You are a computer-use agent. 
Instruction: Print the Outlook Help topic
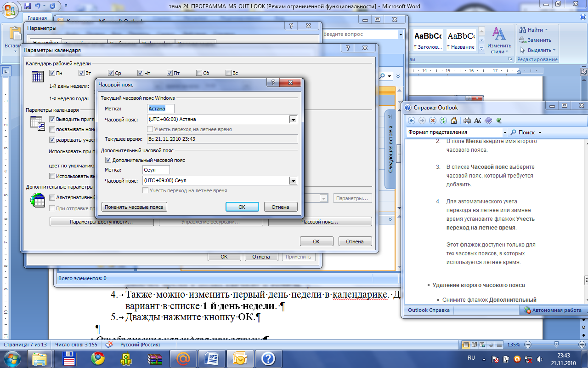coord(467,121)
